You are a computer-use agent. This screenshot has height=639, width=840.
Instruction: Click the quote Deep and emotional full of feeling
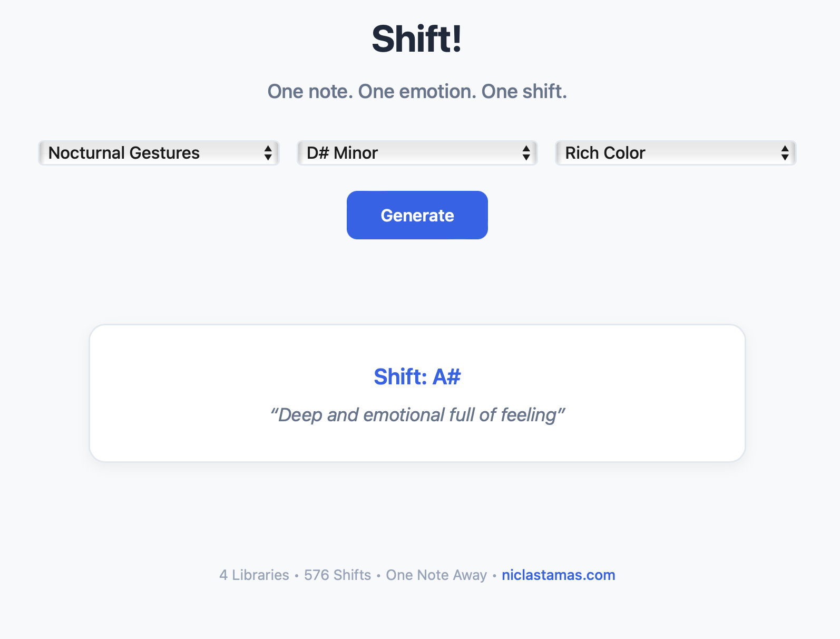tap(417, 415)
